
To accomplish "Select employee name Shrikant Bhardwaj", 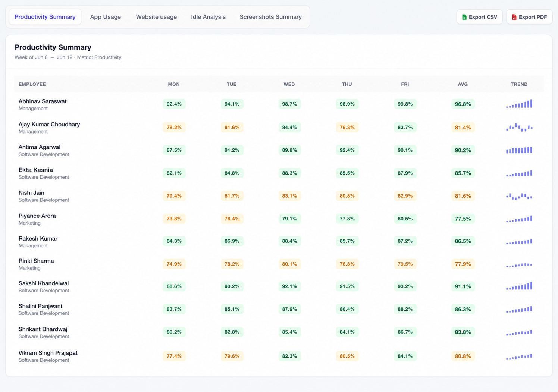I will pos(43,329).
